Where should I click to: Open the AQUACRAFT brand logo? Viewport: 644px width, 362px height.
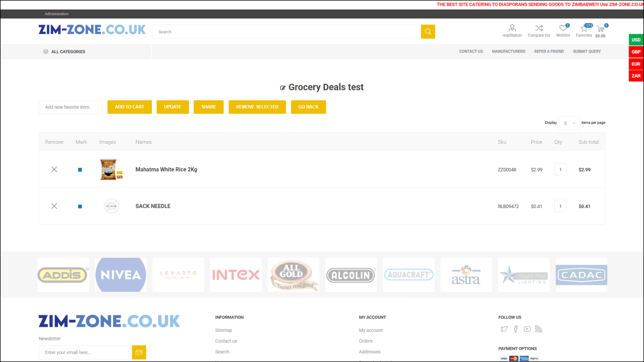[x=409, y=275]
